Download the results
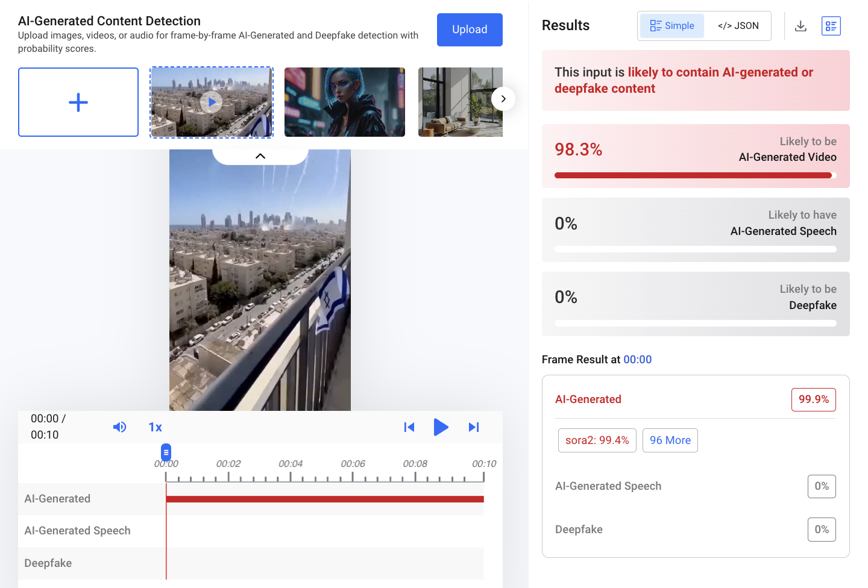 800,26
